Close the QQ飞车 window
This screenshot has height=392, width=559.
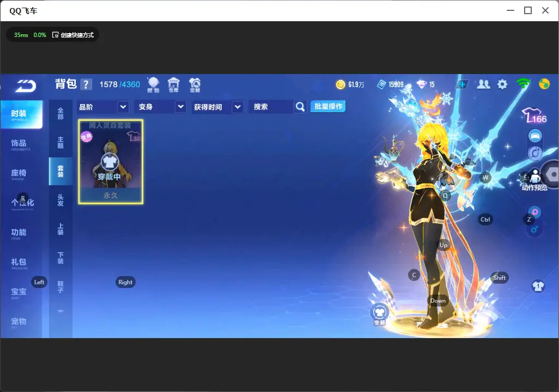[545, 11]
